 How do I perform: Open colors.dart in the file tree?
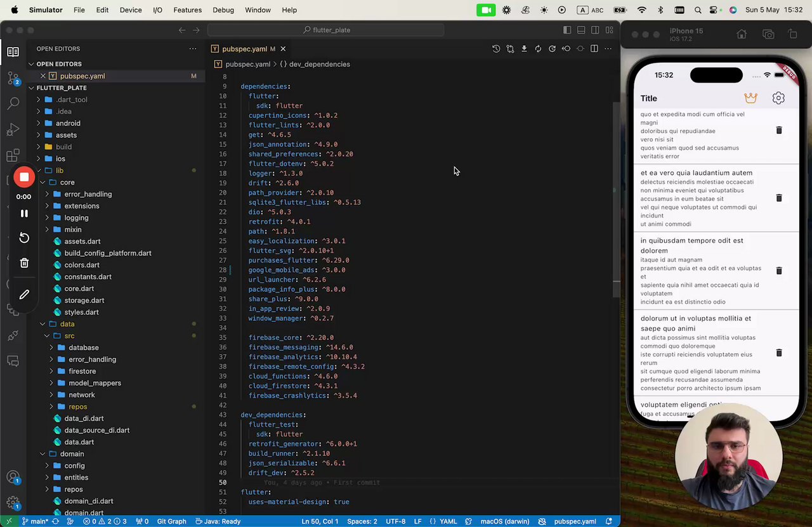(x=82, y=265)
